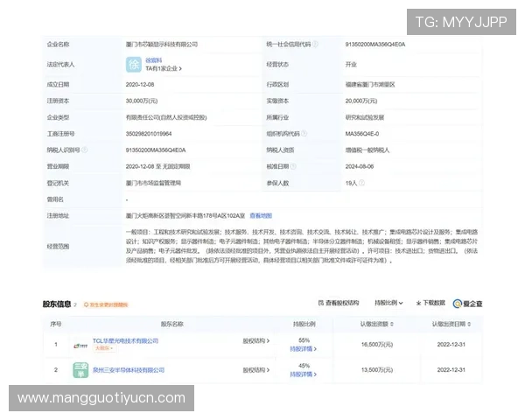Open the 查看地图 map link
Screen dimensions: 525x420
[261, 216]
